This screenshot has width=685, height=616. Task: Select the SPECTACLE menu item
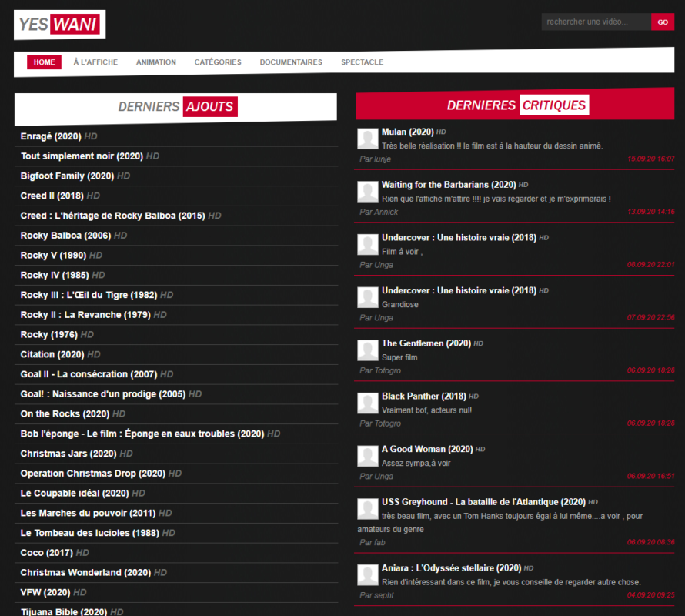[363, 62]
